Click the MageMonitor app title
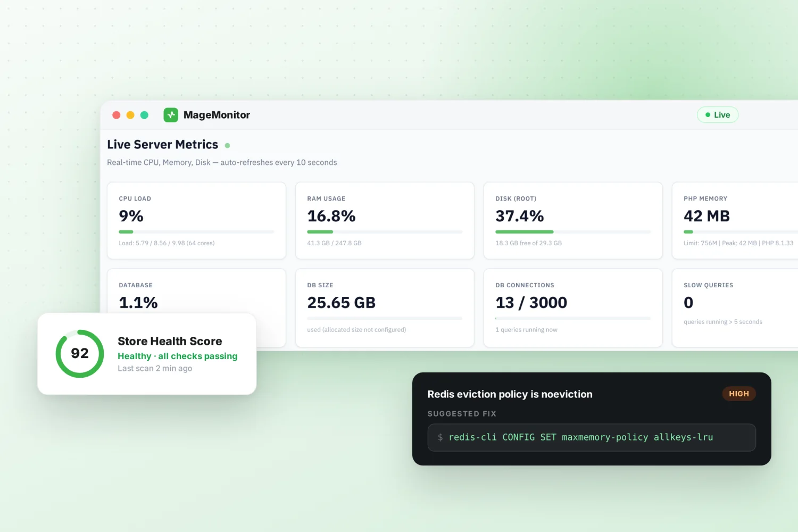The height and width of the screenshot is (532, 798). click(x=217, y=115)
